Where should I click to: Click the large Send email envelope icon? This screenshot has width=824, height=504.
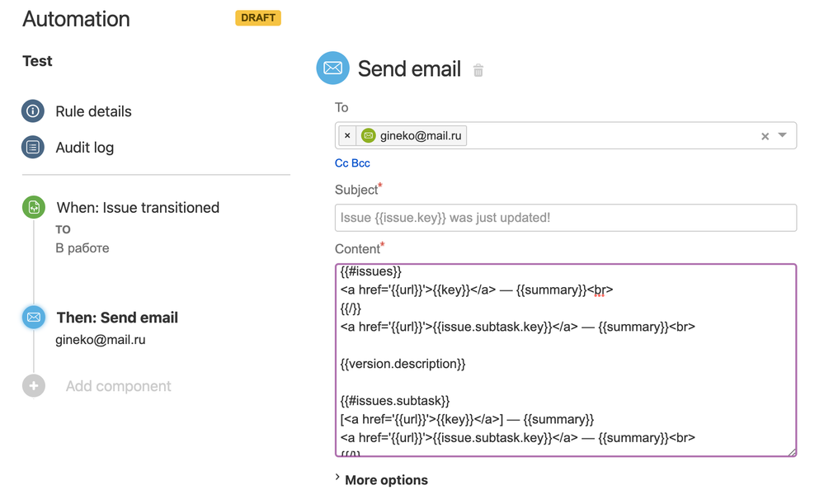click(332, 68)
